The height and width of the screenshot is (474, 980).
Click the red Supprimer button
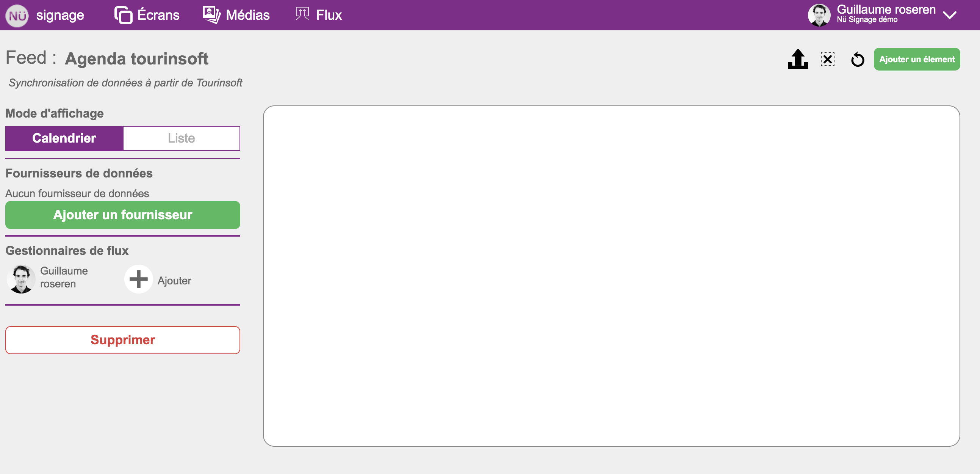122,340
